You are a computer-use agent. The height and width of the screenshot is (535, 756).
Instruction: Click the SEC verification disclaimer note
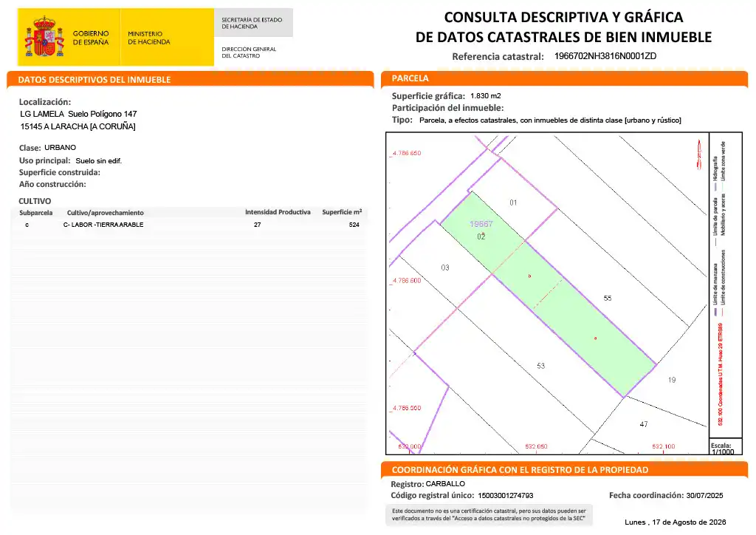tap(489, 515)
